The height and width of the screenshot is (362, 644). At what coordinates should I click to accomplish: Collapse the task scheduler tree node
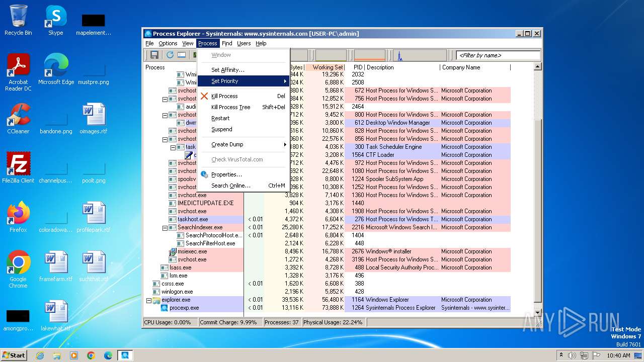point(173,147)
